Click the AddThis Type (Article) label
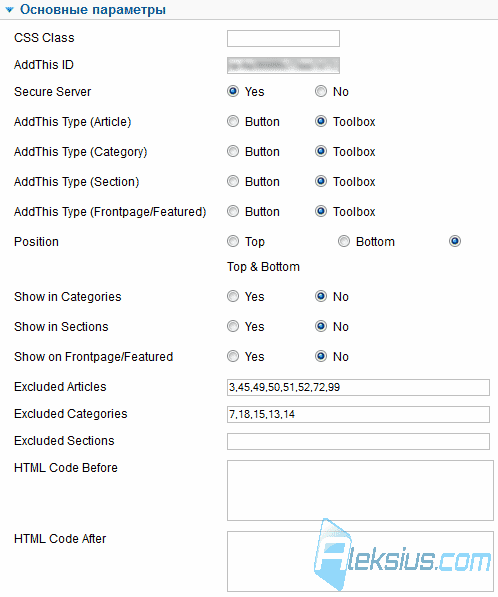Image resolution: width=498 pixels, height=597 pixels. click(x=73, y=122)
